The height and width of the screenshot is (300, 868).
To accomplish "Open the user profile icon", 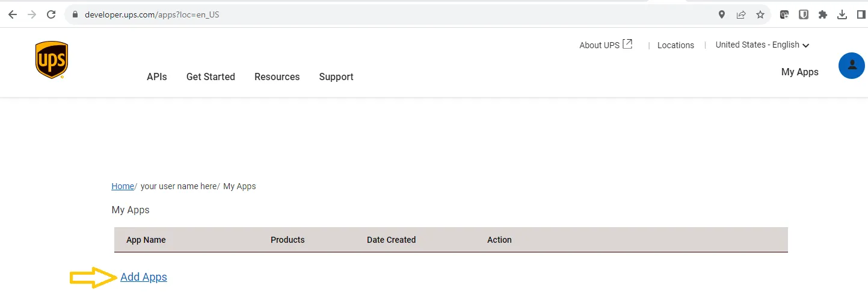I will [851, 66].
